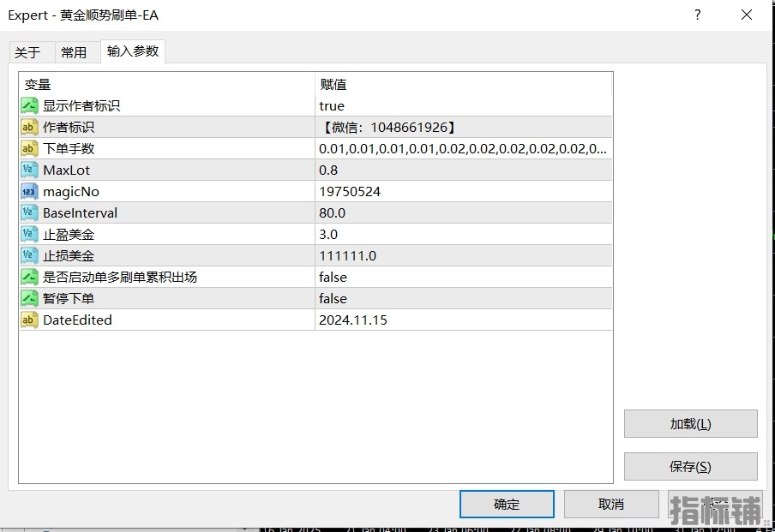This screenshot has height=532, width=775.
Task: Select the false value of 是否启动单多刷单累积出场
Action: click(x=464, y=277)
